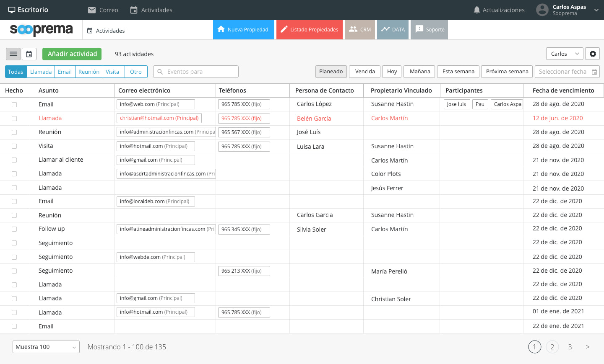Go to next page arrow

[588, 347]
